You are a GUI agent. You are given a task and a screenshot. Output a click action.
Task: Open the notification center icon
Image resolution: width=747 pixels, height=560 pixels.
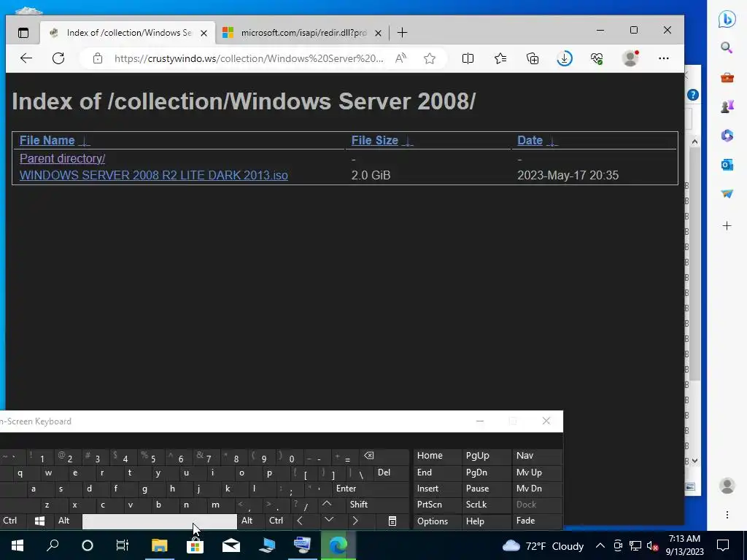coord(723,545)
